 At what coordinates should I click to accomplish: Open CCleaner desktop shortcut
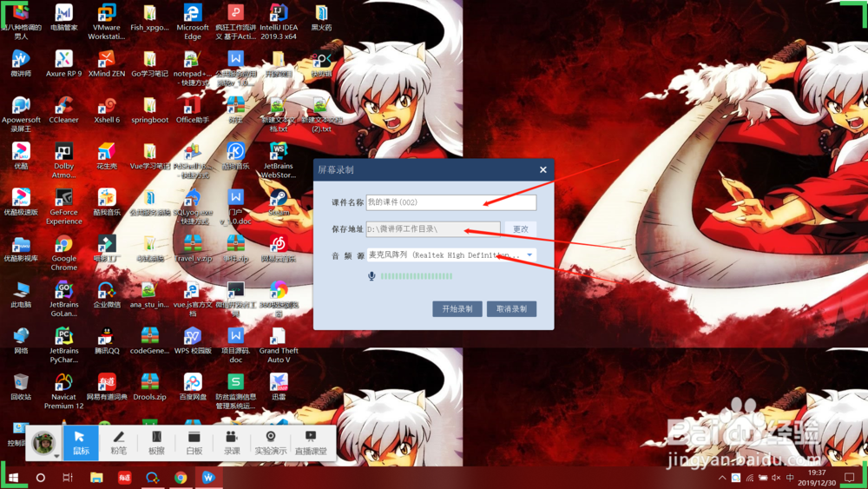click(63, 109)
